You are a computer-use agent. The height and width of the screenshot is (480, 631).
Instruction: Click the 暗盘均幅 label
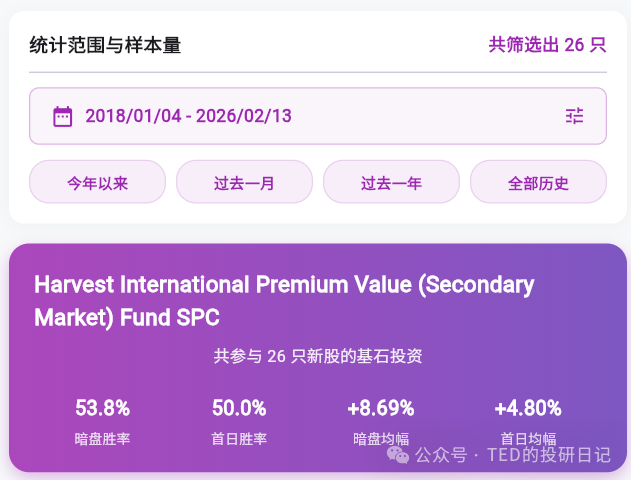pos(381,438)
